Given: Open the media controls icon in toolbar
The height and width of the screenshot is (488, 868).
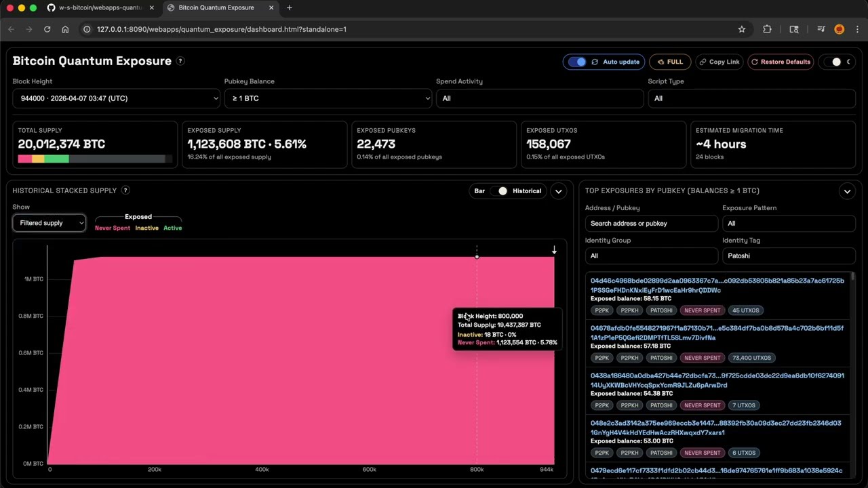Looking at the screenshot, I should click(x=821, y=29).
